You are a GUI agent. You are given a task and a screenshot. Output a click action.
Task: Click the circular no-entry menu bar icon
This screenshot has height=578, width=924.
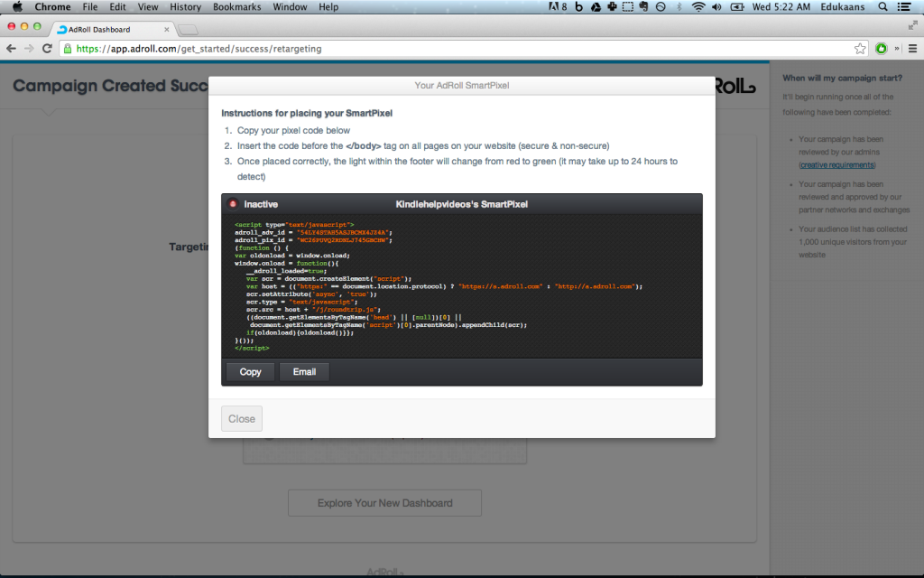[x=661, y=7]
